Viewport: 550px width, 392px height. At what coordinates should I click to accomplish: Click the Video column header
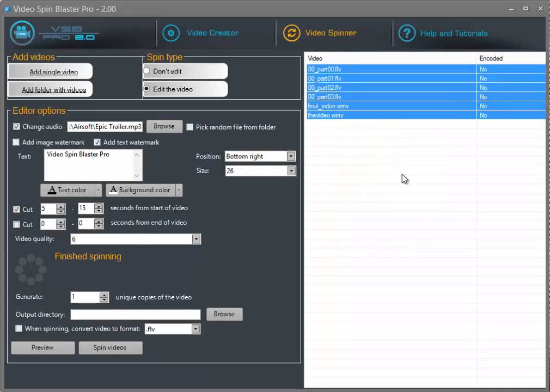(391, 58)
